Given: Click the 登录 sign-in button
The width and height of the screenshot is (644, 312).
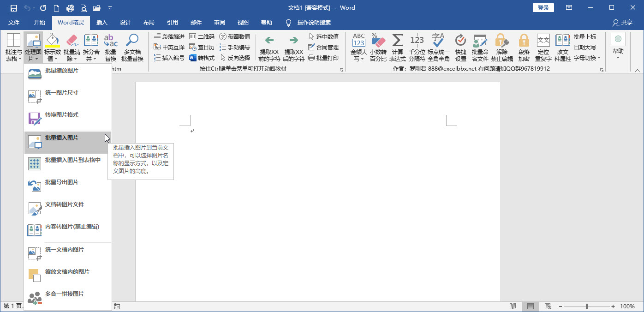Looking at the screenshot, I should [x=543, y=8].
